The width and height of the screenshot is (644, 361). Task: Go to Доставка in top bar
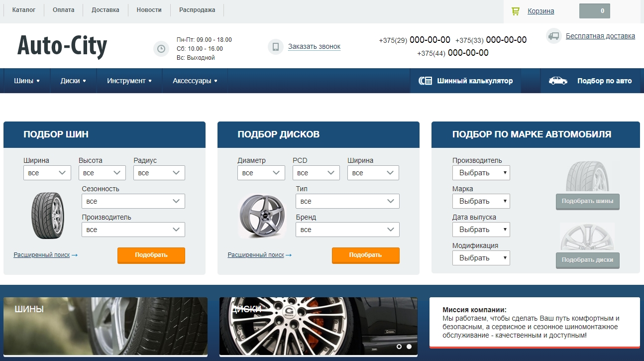point(106,10)
